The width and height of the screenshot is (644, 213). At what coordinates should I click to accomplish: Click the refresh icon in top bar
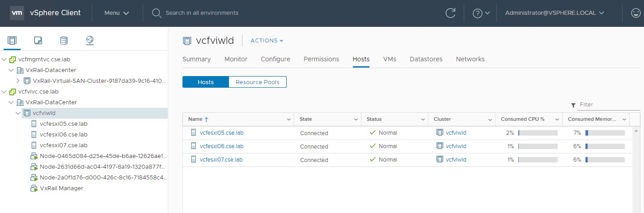(x=450, y=13)
